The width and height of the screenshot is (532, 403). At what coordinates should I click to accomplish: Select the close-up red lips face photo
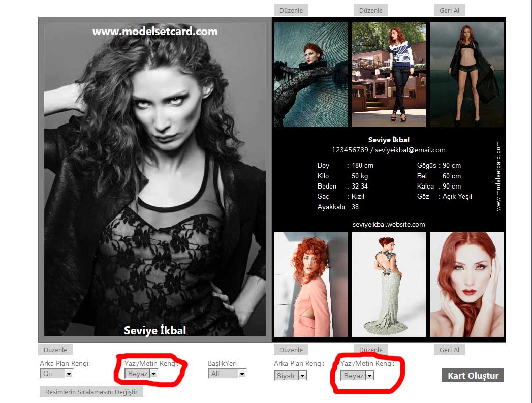pos(466,285)
